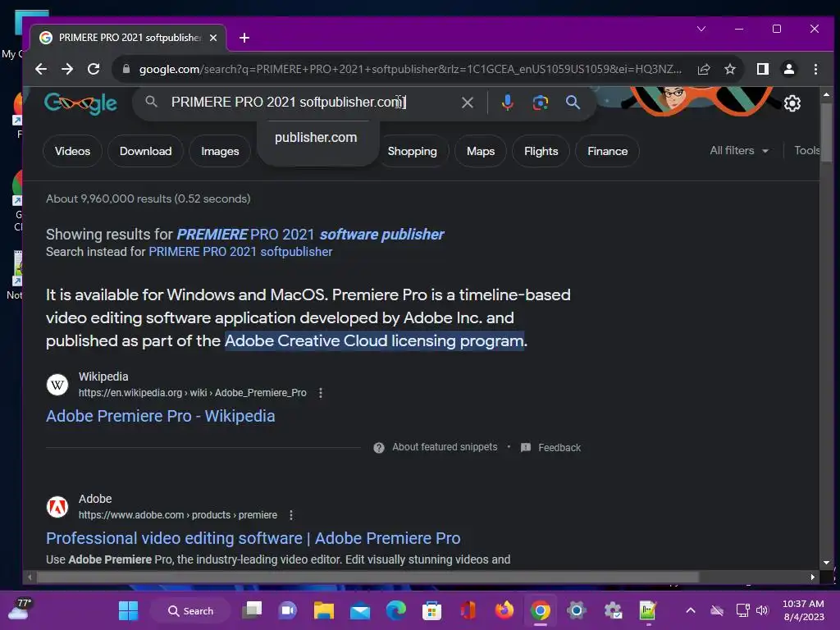Search by image with Google Lens
This screenshot has height=630, width=840.
coord(540,103)
